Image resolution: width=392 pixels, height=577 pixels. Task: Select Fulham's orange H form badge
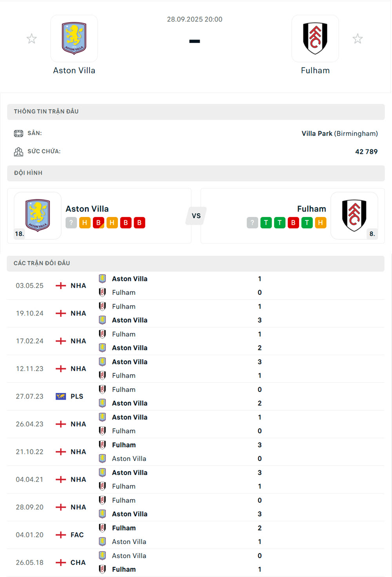click(x=321, y=223)
